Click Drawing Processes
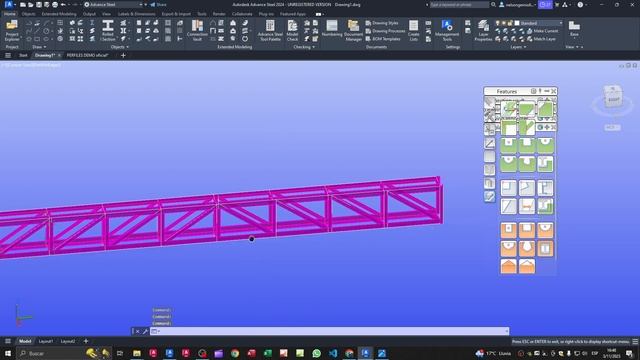Screen dimensions: 640x360 pos(385,31)
